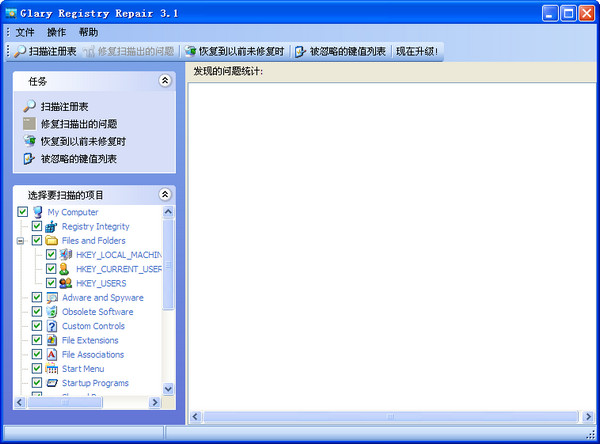Toggle the Adware and Spyware checkbox
This screenshot has height=444, width=600.
click(x=37, y=297)
